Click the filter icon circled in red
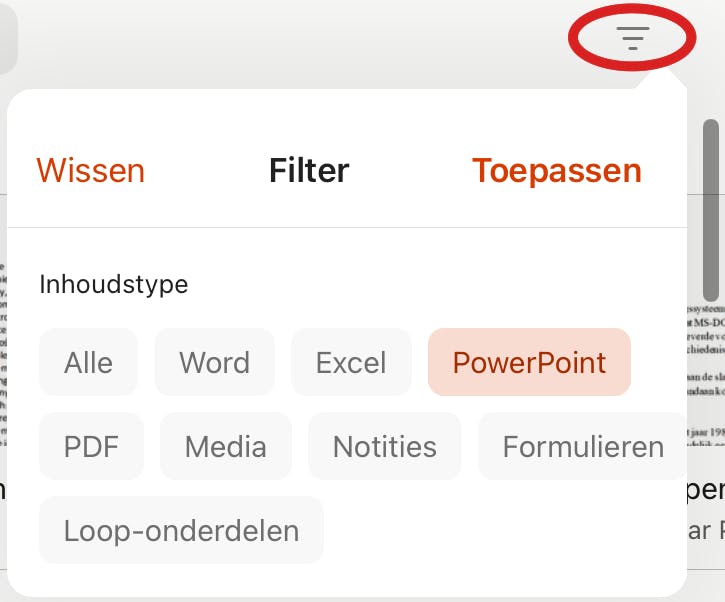The width and height of the screenshot is (725, 602). point(632,38)
